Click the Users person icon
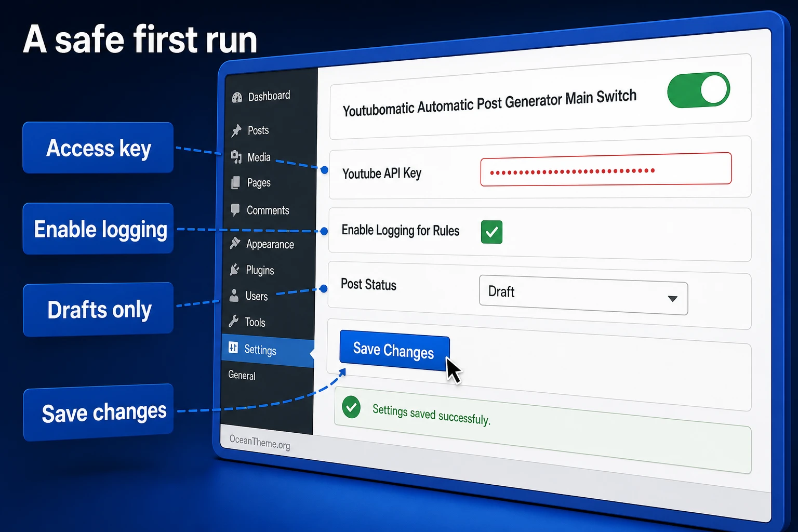Image resolution: width=798 pixels, height=532 pixels. coord(234,295)
